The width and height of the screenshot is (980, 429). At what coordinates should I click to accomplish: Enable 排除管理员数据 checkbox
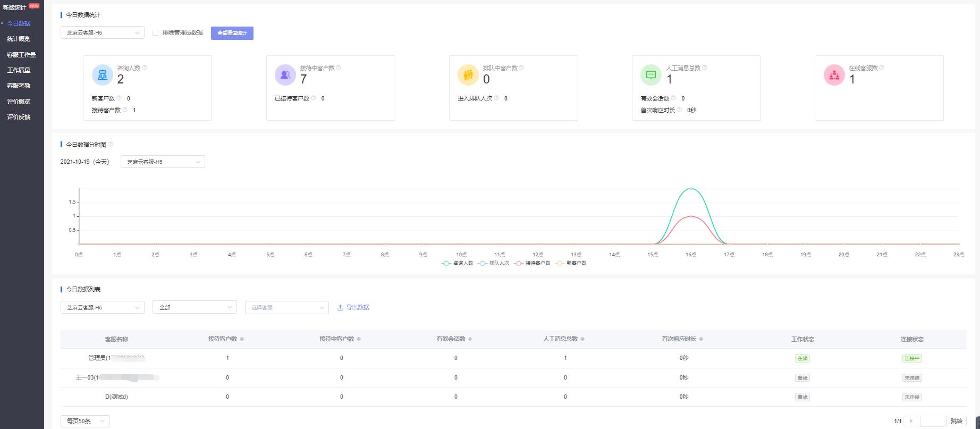pyautogui.click(x=156, y=33)
